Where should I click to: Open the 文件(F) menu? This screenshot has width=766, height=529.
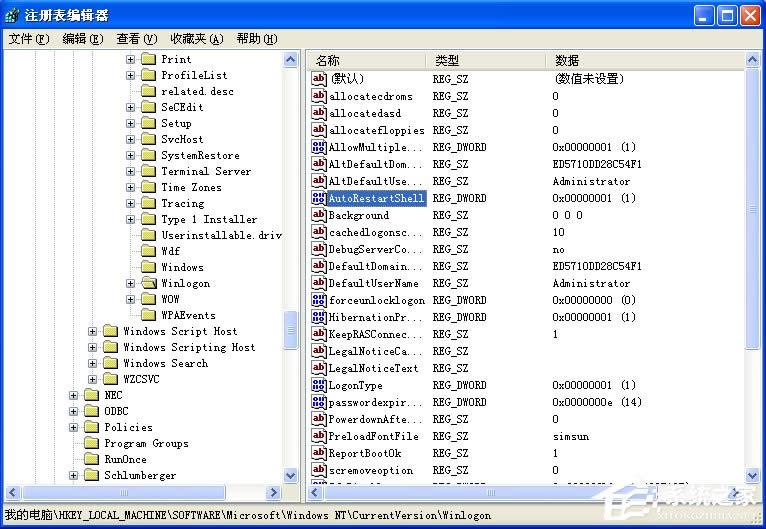[x=28, y=39]
